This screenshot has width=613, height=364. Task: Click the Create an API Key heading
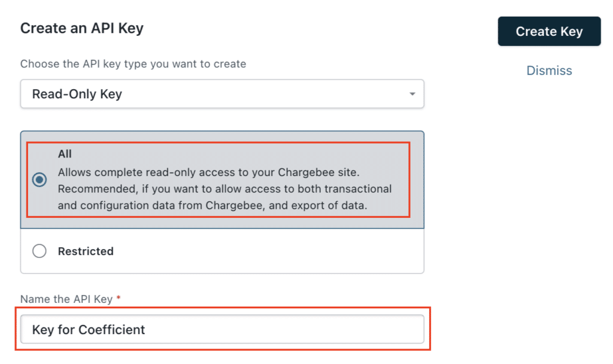click(81, 28)
